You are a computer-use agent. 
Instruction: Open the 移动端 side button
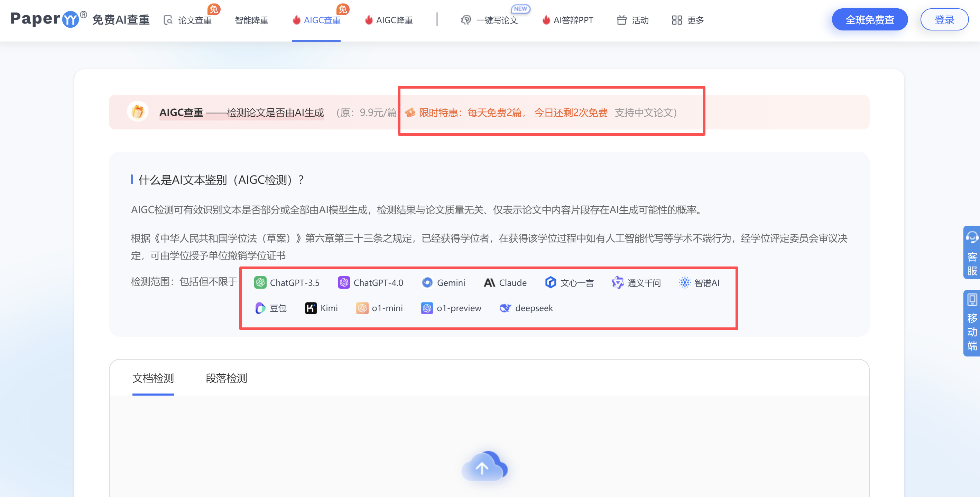(x=972, y=323)
